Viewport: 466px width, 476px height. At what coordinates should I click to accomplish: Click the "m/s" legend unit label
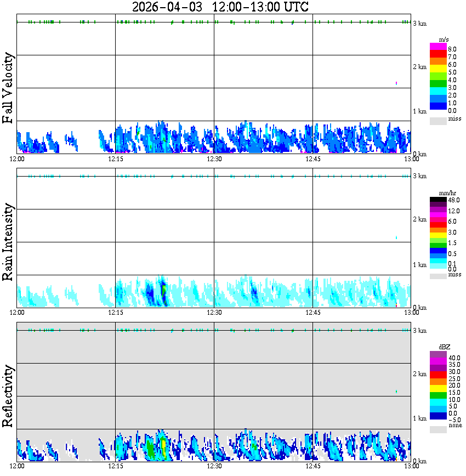click(444, 40)
